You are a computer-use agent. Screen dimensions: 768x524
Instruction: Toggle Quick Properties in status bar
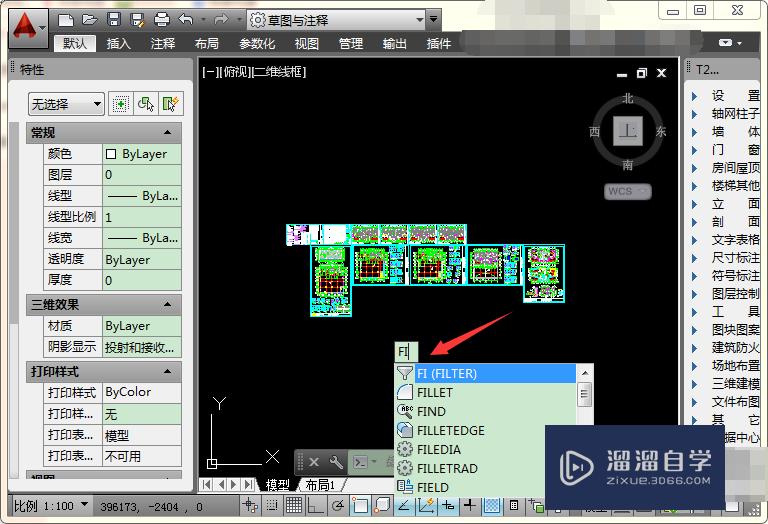click(x=514, y=505)
